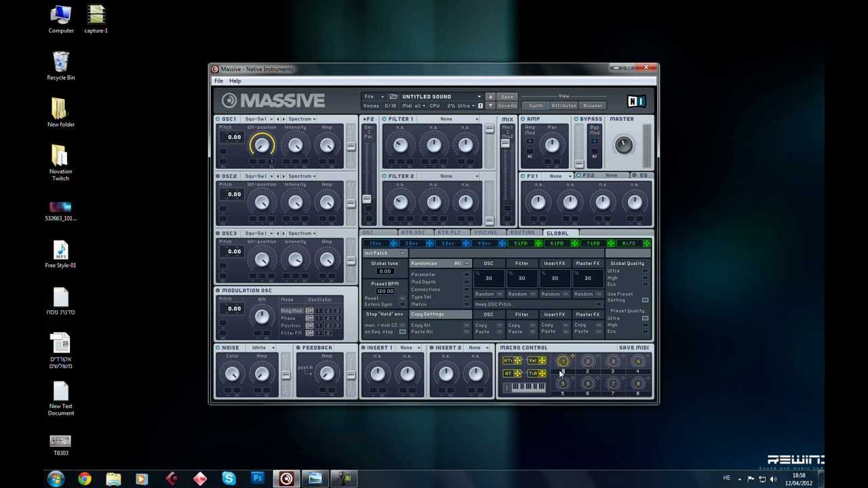The height and width of the screenshot is (488, 868).
Task: Toggle OSC2 power button
Action: click(218, 176)
